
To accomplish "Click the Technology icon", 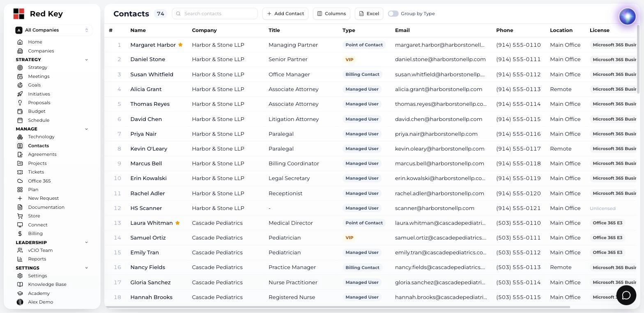I will 20,137.
